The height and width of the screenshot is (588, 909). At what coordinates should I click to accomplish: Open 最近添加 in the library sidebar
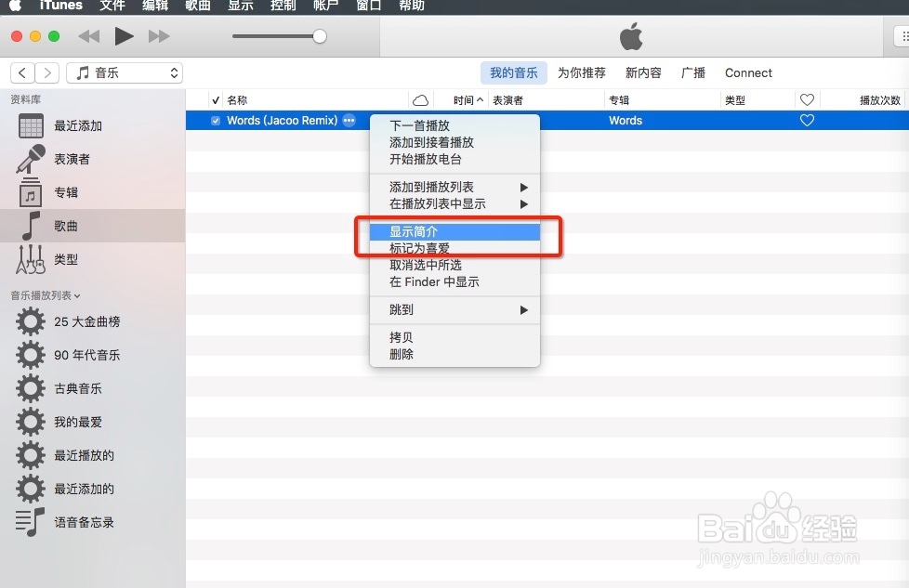pyautogui.click(x=93, y=125)
